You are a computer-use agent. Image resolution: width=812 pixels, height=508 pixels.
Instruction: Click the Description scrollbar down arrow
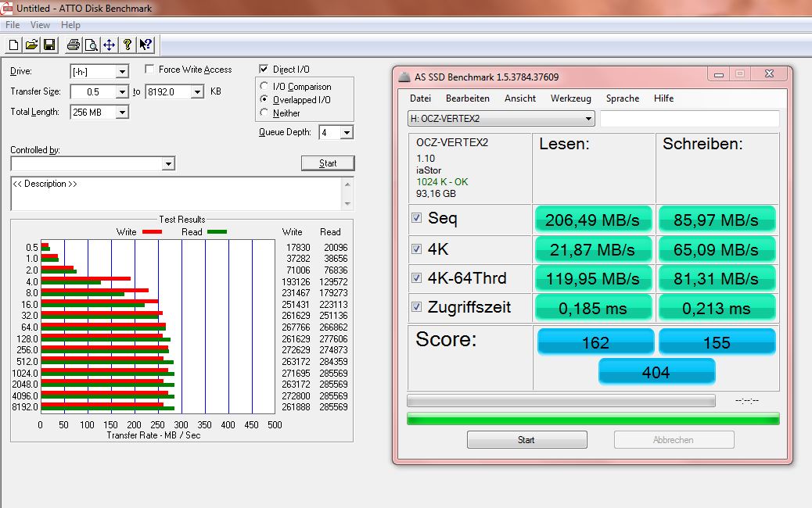(x=347, y=204)
